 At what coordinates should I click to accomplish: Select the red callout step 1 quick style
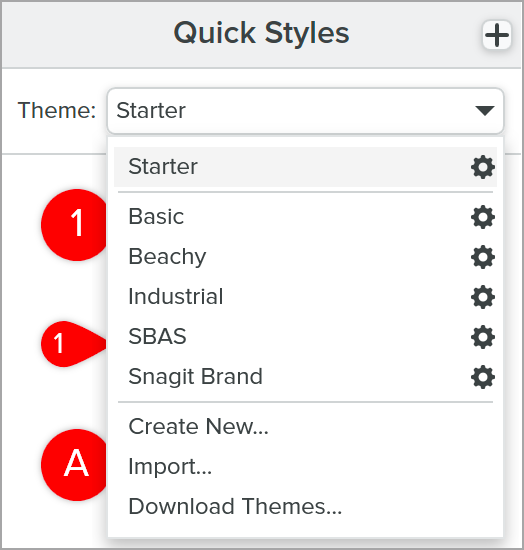tap(74, 344)
